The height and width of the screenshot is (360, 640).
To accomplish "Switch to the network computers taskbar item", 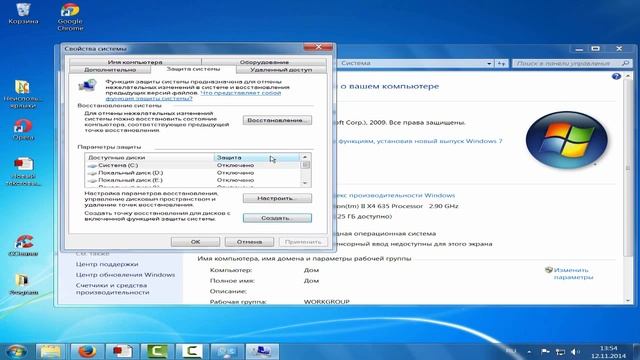I will click(227, 351).
